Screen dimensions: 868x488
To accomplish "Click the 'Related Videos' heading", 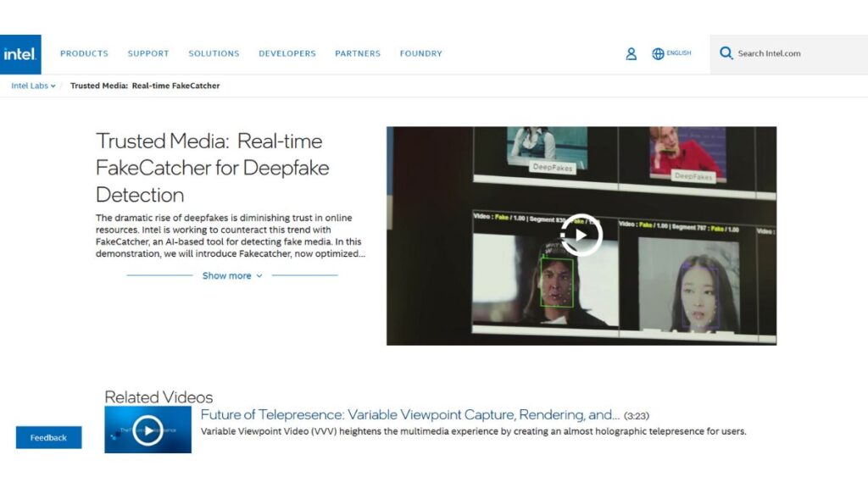I will [x=159, y=396].
